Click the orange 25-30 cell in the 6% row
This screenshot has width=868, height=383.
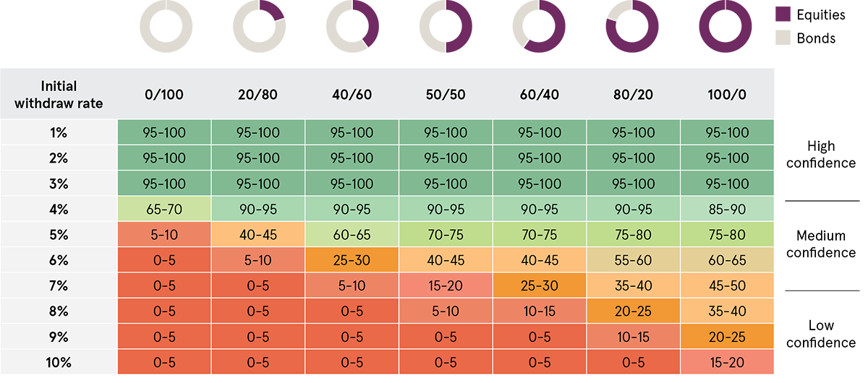click(352, 260)
